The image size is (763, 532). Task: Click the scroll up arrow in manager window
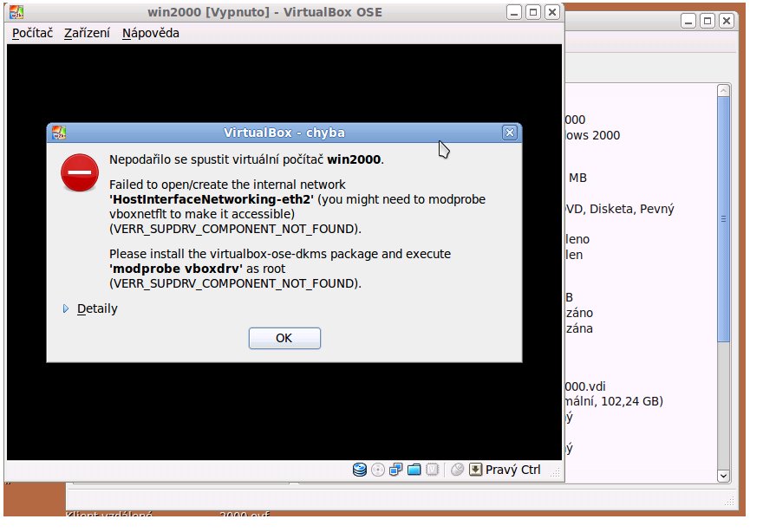(724, 90)
